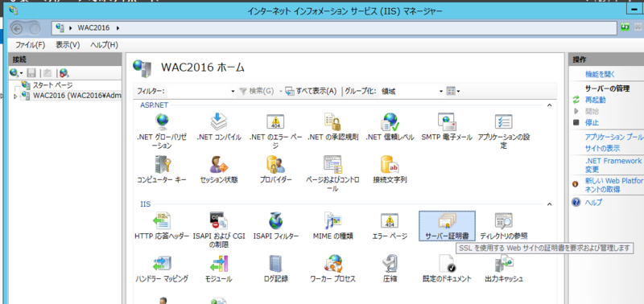Expand WAC2016 tree node

coord(15,96)
